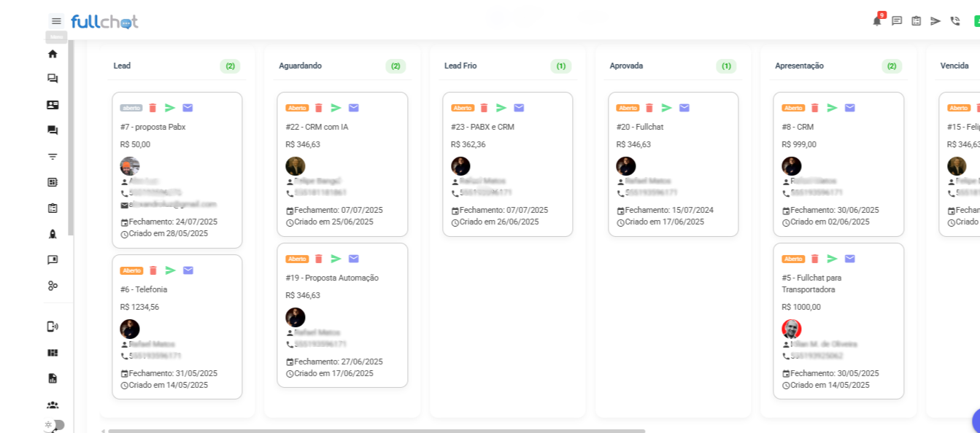Open the filter funnel sidebar icon
Screen dimensions: 980x433
click(x=53, y=156)
